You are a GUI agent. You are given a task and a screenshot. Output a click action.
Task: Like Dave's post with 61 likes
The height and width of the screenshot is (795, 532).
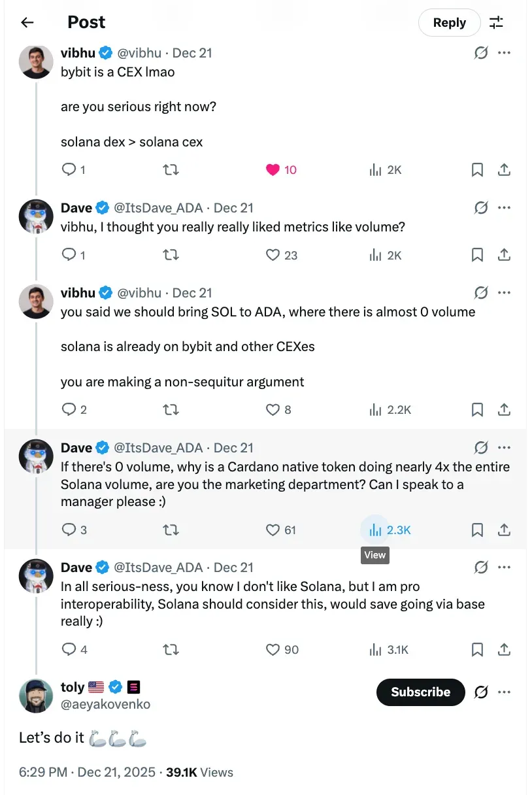(x=273, y=530)
